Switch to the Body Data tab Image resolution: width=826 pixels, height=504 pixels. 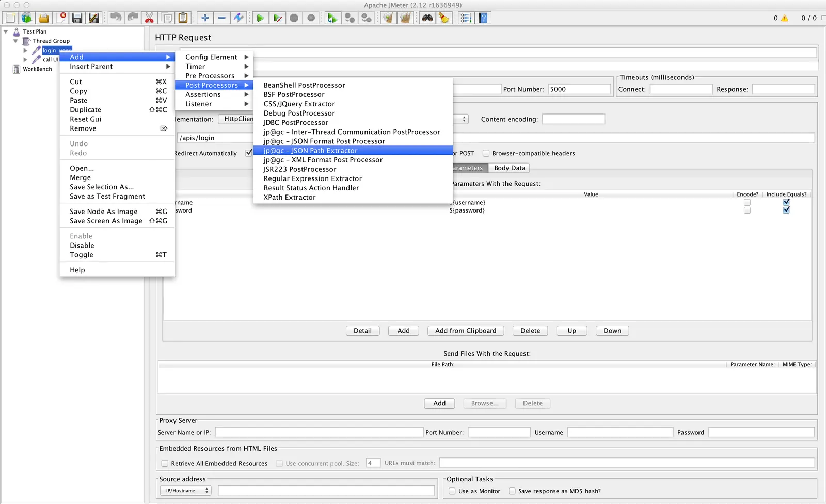[x=510, y=168]
